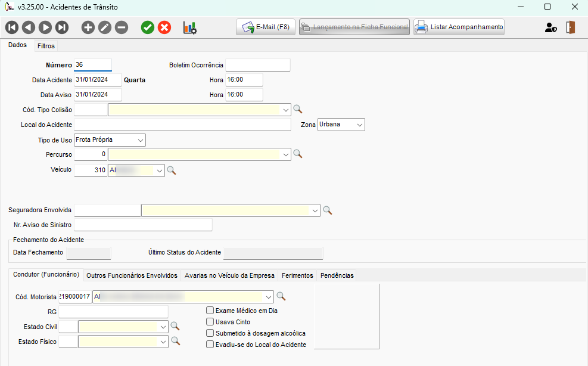Click RG input field
The height and width of the screenshot is (366, 588).
(113, 312)
